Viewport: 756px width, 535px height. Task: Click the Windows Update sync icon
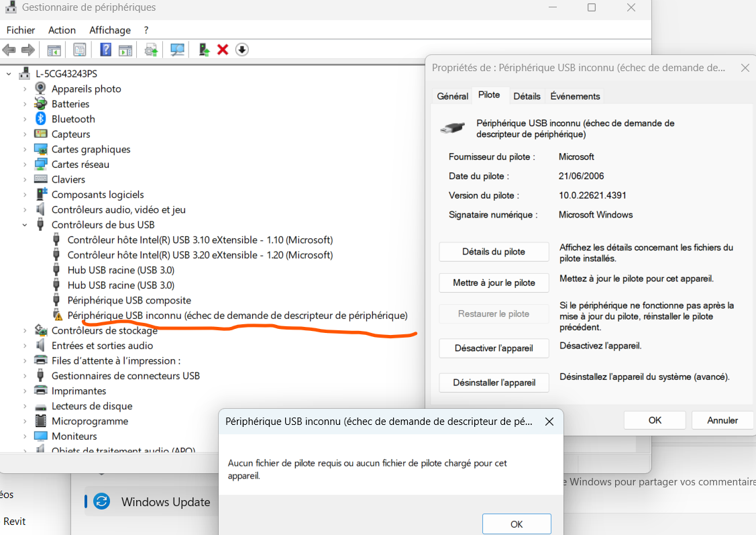coord(102,501)
